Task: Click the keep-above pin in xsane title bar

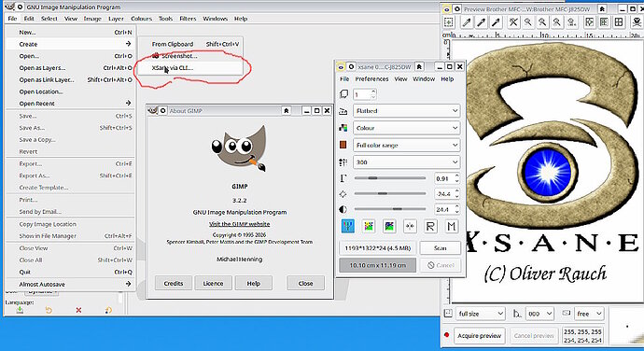Action: (x=419, y=66)
